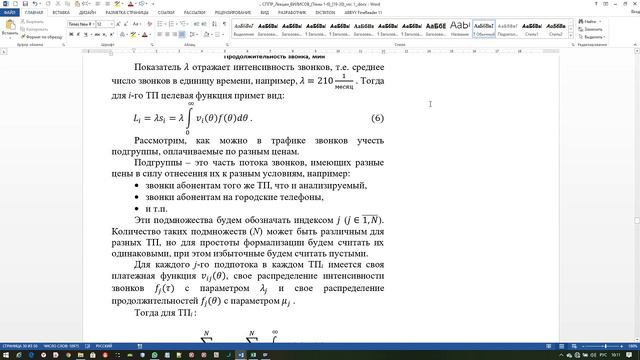Click the РУССКИЙ language indicator
This screenshot has height=360, width=640.
pos(104,346)
